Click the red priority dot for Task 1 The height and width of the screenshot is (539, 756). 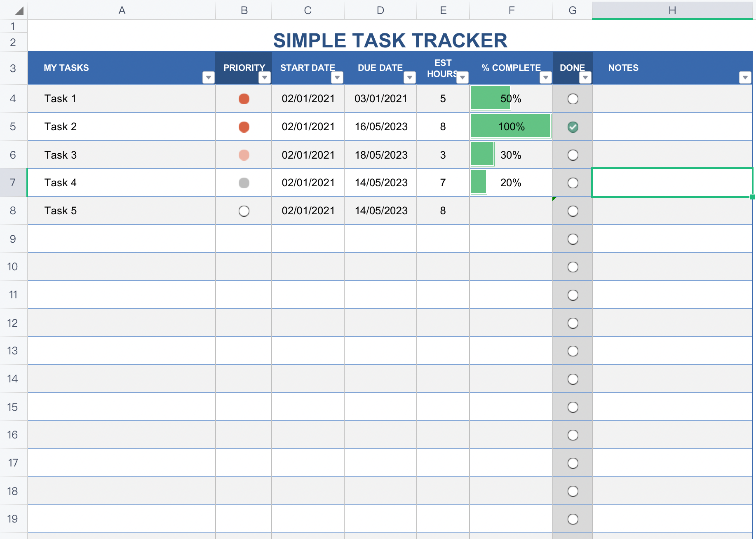[x=244, y=99]
